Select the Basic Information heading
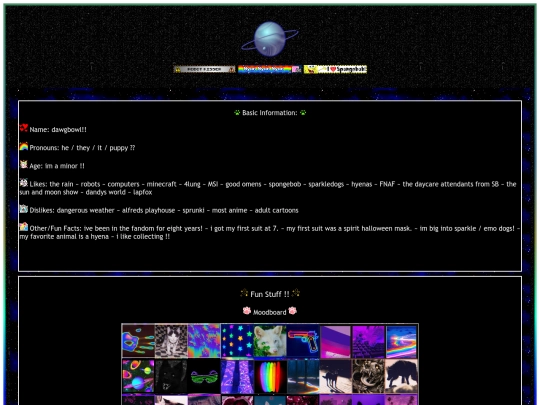 (x=270, y=113)
